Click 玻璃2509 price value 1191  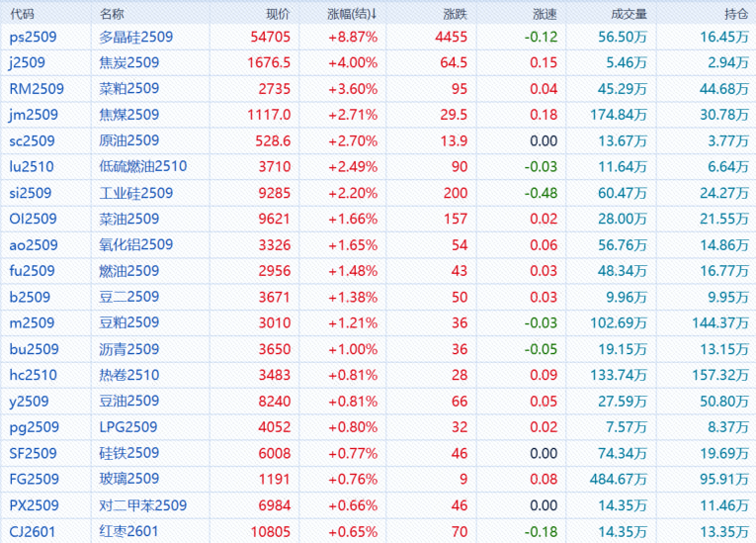275,479
